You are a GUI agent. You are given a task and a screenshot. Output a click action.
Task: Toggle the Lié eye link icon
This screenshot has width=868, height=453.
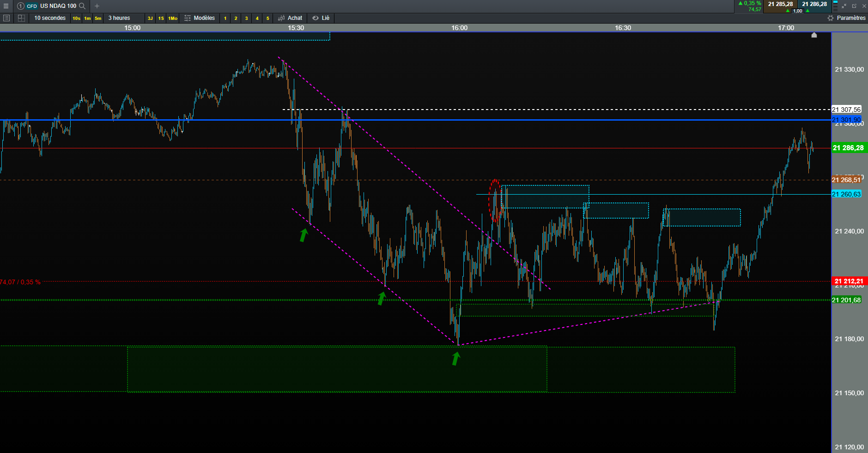point(316,18)
